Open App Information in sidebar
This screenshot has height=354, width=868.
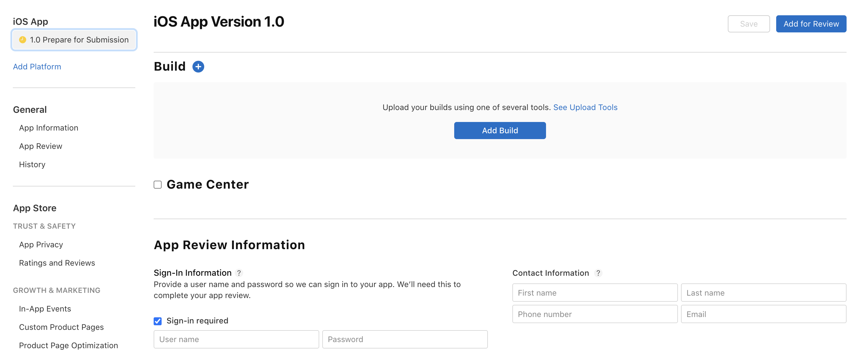49,128
